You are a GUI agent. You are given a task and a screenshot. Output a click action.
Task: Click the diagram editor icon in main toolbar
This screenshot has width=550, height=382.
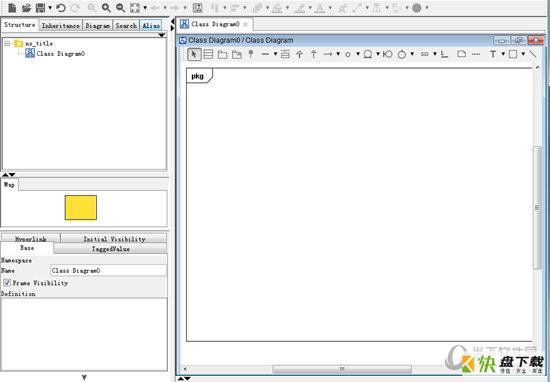pyautogui.click(x=197, y=8)
